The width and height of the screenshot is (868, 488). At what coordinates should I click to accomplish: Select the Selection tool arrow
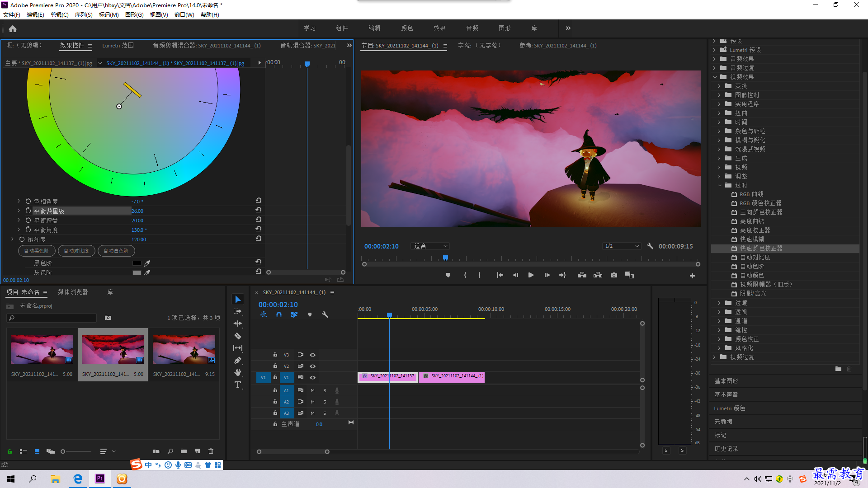tap(238, 299)
